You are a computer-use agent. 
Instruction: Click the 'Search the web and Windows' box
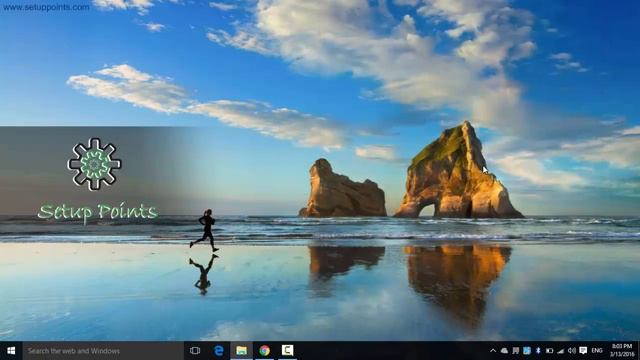coord(103,351)
